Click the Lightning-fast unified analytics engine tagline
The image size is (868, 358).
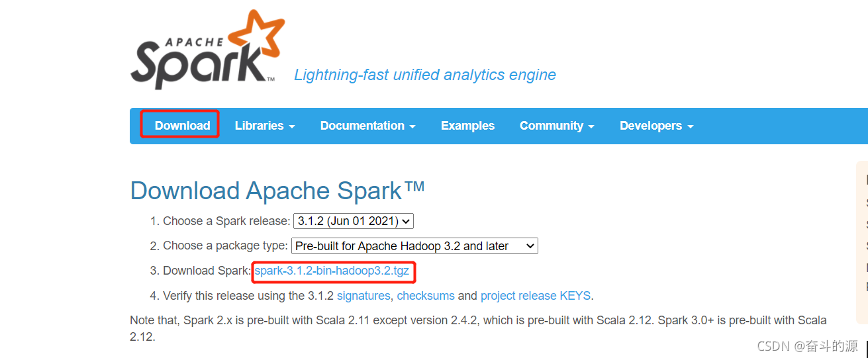[424, 75]
